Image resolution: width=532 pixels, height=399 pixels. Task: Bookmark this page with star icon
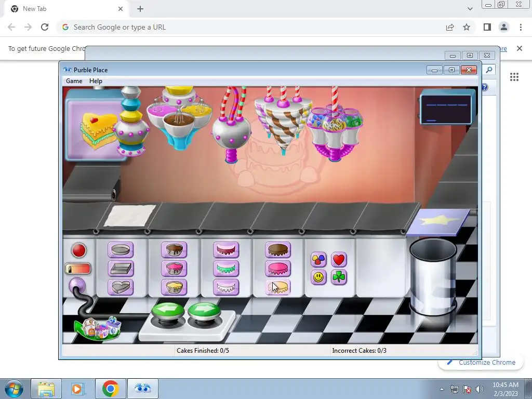467,27
